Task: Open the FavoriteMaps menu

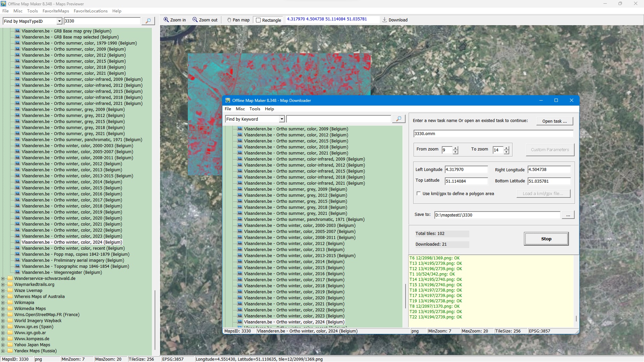Action: (x=56, y=11)
